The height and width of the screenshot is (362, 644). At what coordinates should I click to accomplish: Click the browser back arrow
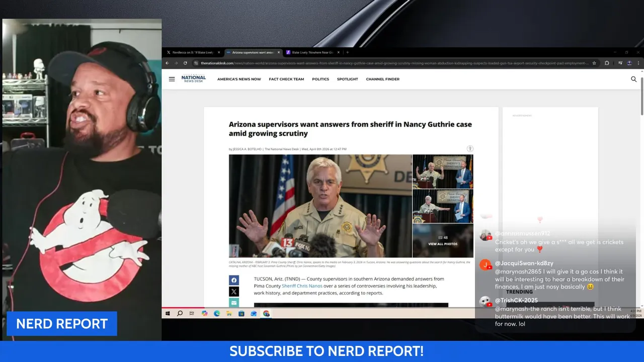[x=167, y=63]
